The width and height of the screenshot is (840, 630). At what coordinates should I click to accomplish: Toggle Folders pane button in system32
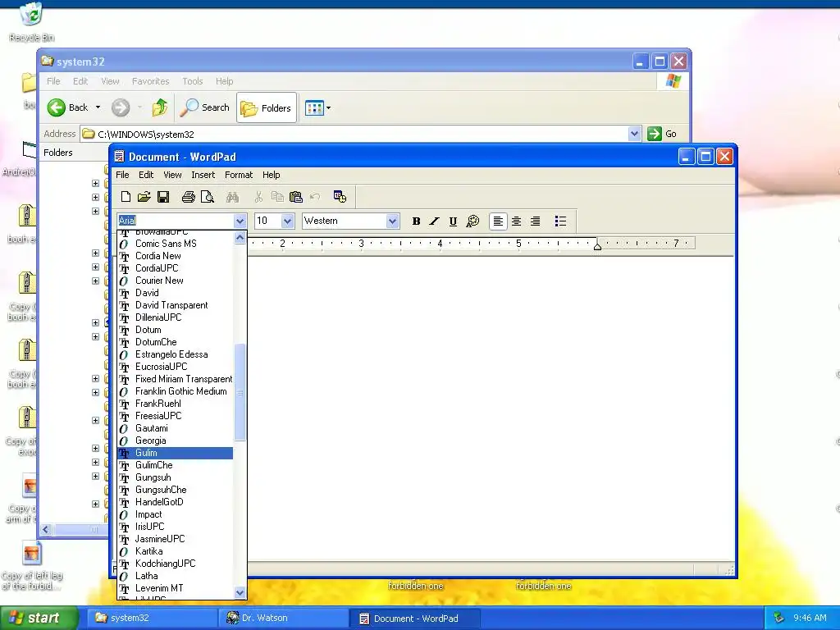pyautogui.click(x=267, y=108)
